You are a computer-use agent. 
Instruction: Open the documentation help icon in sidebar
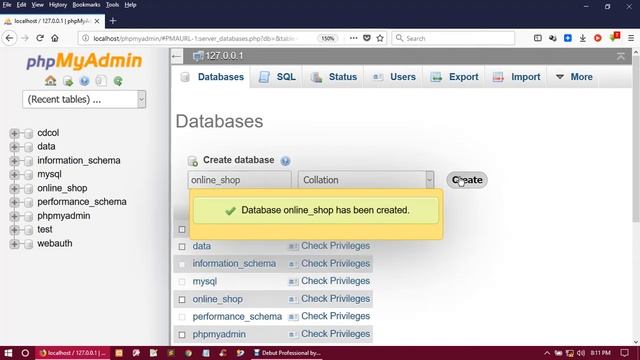tap(84, 81)
